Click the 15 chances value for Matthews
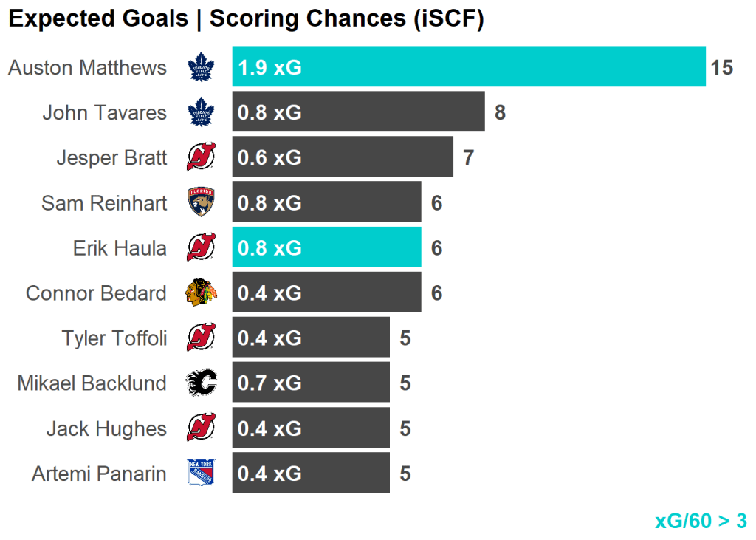 (x=721, y=68)
